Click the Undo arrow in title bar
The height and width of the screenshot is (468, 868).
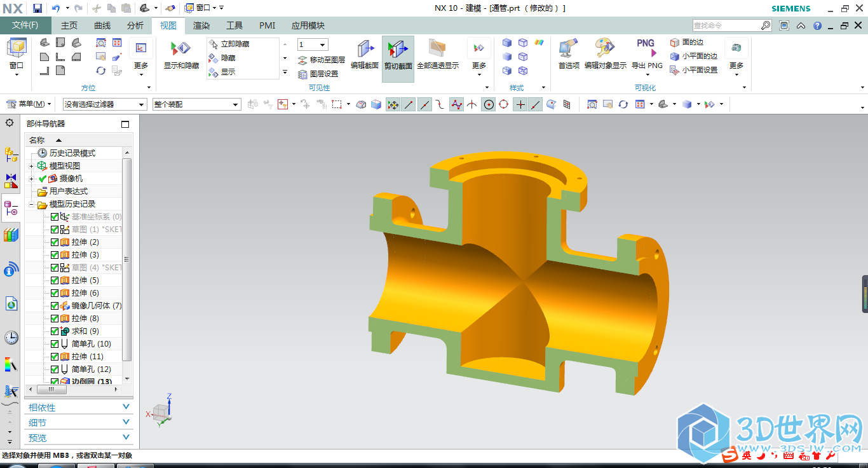click(55, 8)
